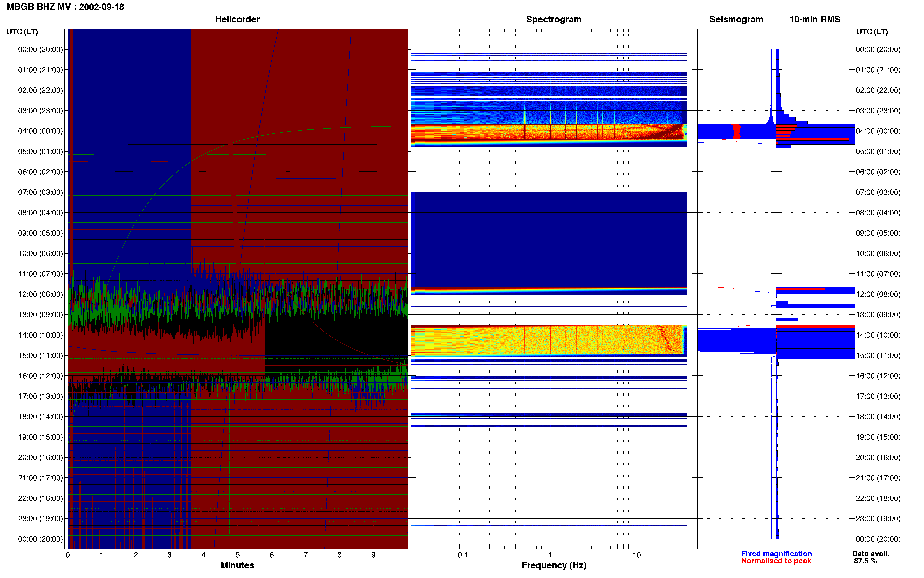Click left axis label '23:00 (19:00)'
The width and height of the screenshot is (924, 578).
coord(41,519)
